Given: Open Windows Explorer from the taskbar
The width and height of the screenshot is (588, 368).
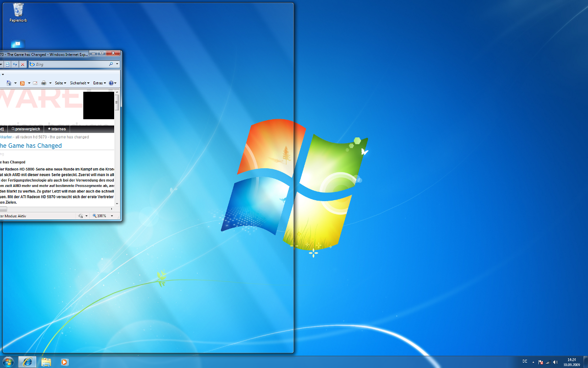Looking at the screenshot, I should pyautogui.click(x=46, y=362).
